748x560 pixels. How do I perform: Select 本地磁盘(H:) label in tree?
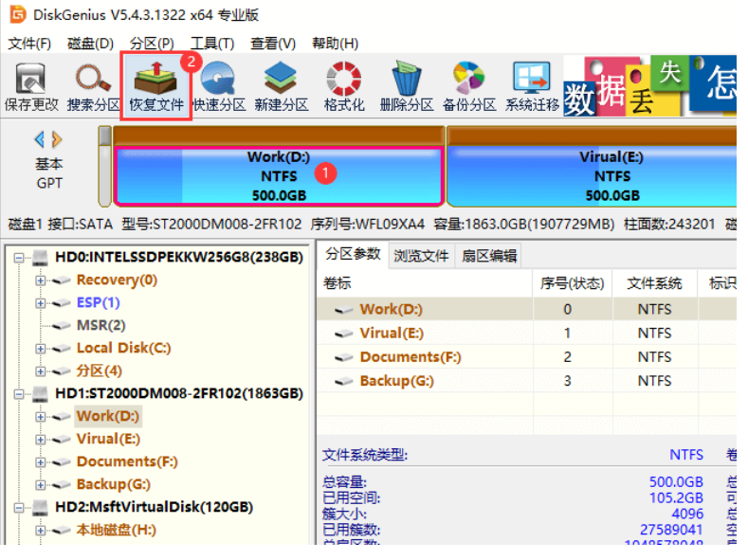coord(117,530)
